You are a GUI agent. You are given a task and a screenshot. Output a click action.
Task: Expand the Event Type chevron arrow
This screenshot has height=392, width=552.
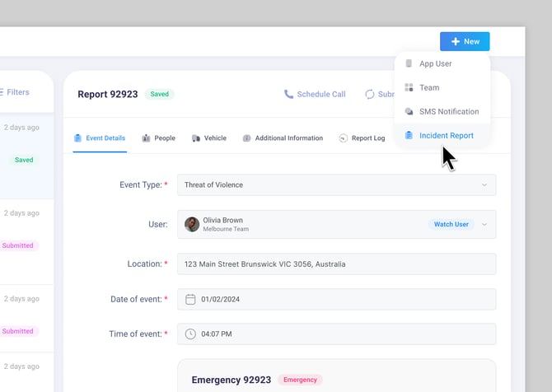tap(484, 184)
